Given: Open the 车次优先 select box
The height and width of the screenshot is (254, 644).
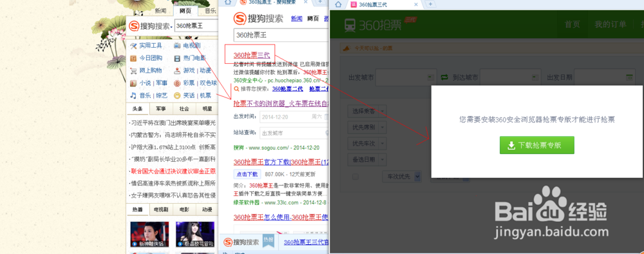Looking at the screenshot, I should pyautogui.click(x=402, y=177).
